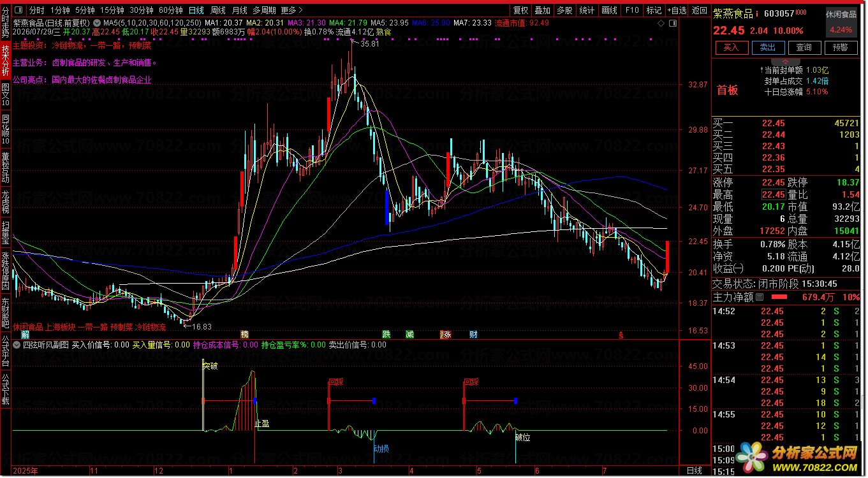
Task: Expand the 更多 periods menu
Action: 291,10
